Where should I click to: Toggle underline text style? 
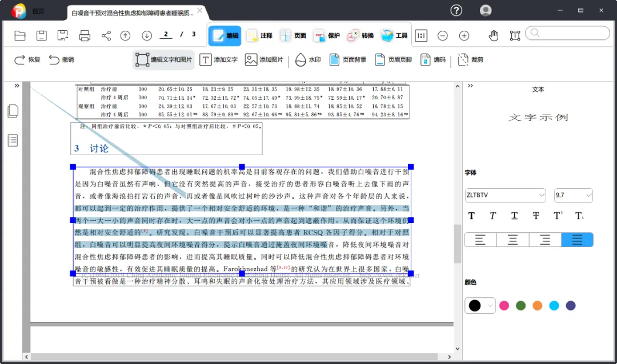tap(514, 216)
